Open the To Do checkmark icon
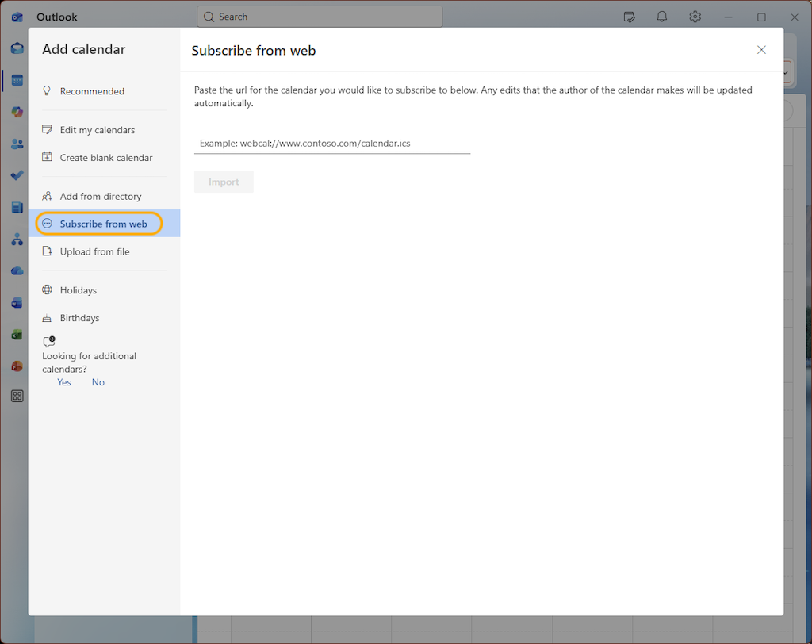This screenshot has height=644, width=812. pyautogui.click(x=17, y=175)
